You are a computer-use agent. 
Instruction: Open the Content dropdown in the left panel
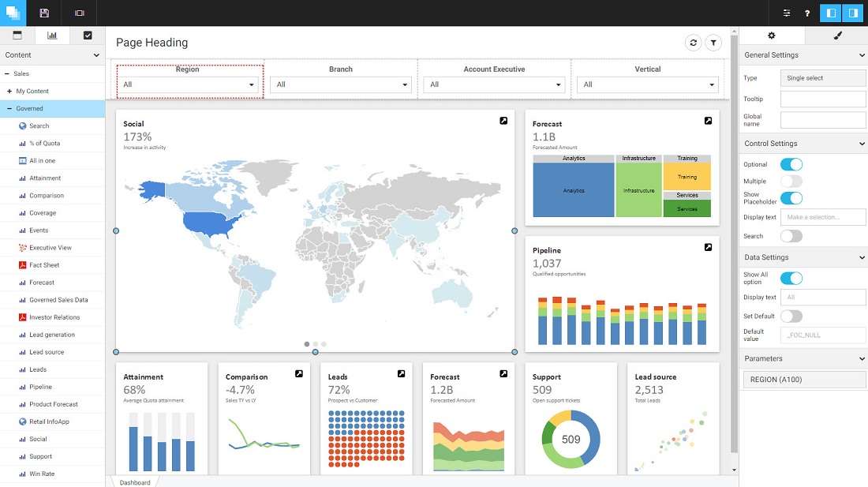pos(52,54)
